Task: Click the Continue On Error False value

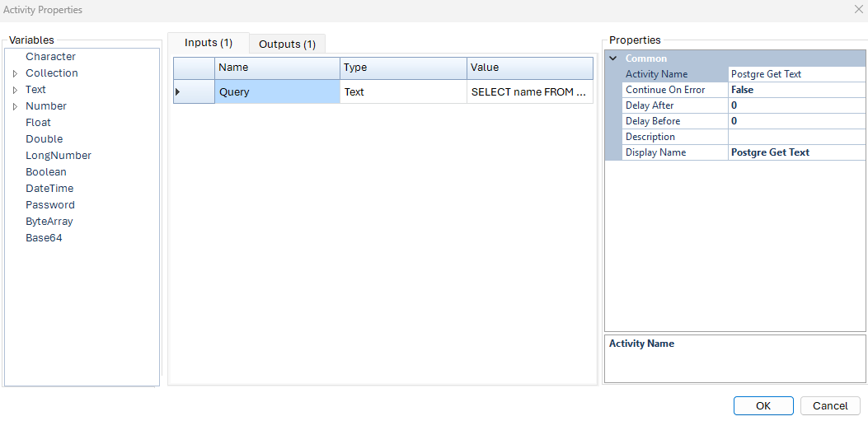Action: pyautogui.click(x=795, y=90)
